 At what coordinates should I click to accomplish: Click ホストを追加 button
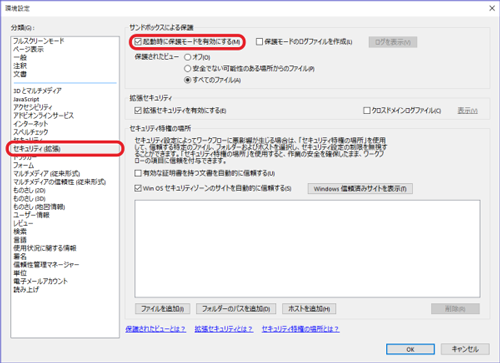[309, 309]
